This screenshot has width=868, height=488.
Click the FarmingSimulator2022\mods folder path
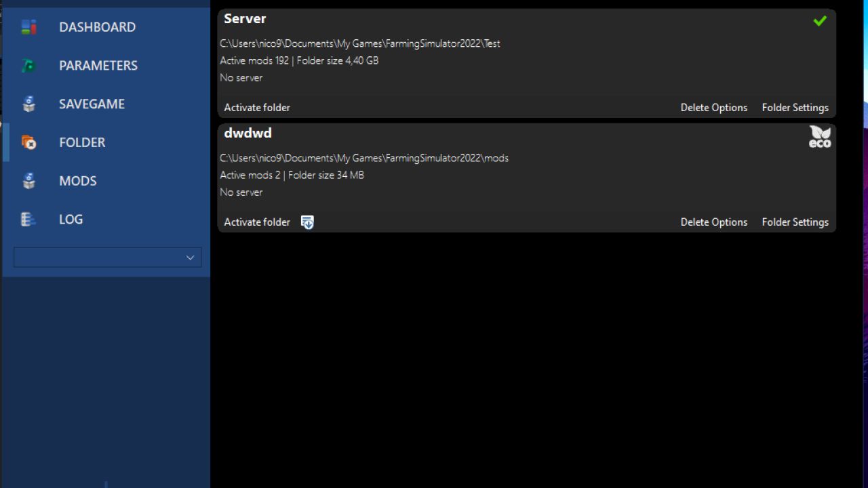[363, 158]
